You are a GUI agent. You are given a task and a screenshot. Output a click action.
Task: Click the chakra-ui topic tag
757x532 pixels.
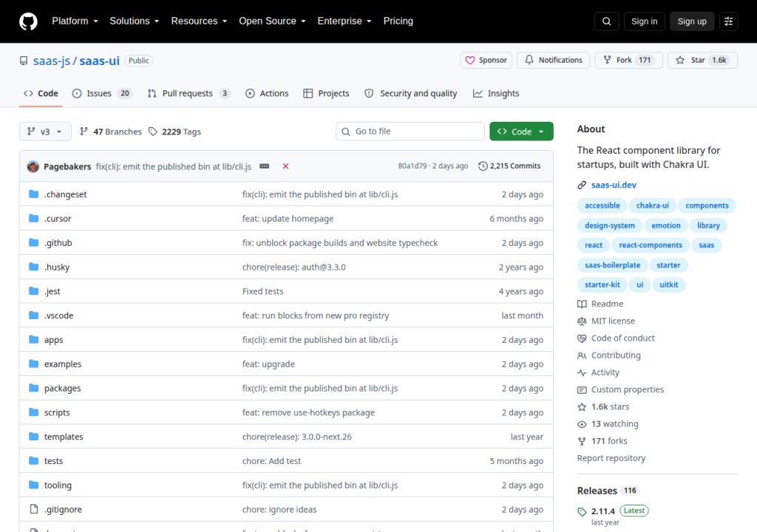(652, 205)
